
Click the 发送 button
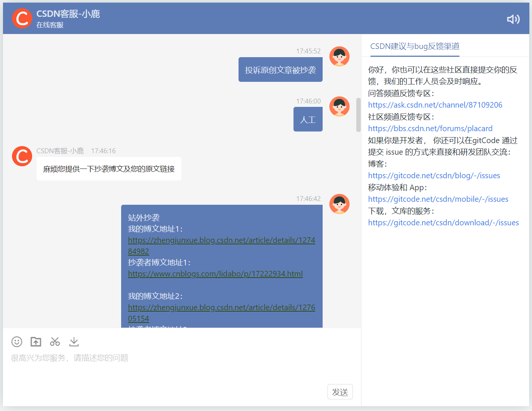point(340,392)
